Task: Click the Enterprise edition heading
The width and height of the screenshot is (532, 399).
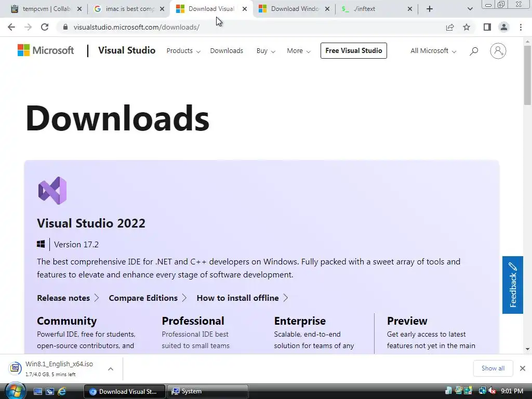Action: coord(300,321)
